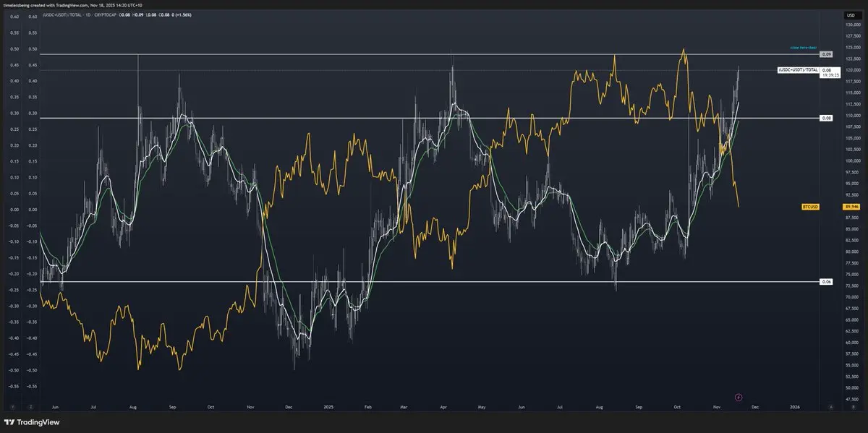Click the 89,946 BTCUSD price tag
Screen dimensions: 868x433
pos(851,207)
